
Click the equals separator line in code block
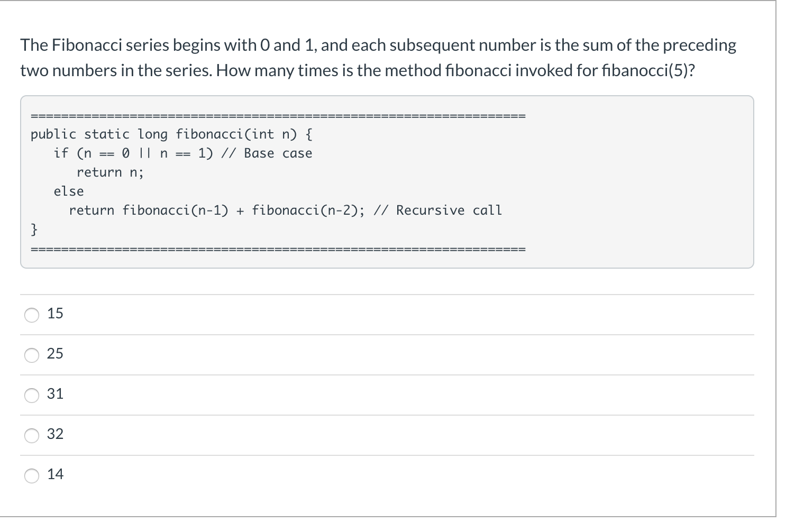click(278, 115)
